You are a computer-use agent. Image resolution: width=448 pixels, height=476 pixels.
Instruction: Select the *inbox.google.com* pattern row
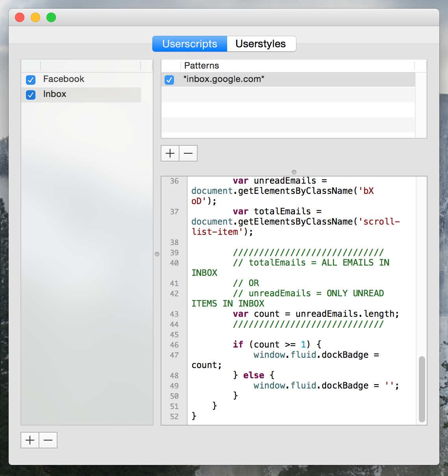288,80
